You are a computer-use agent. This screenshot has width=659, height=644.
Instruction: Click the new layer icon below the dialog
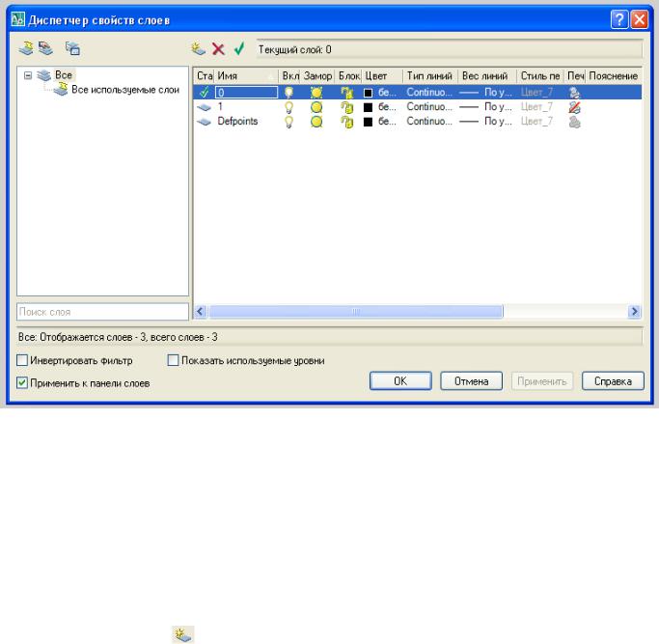click(x=183, y=634)
